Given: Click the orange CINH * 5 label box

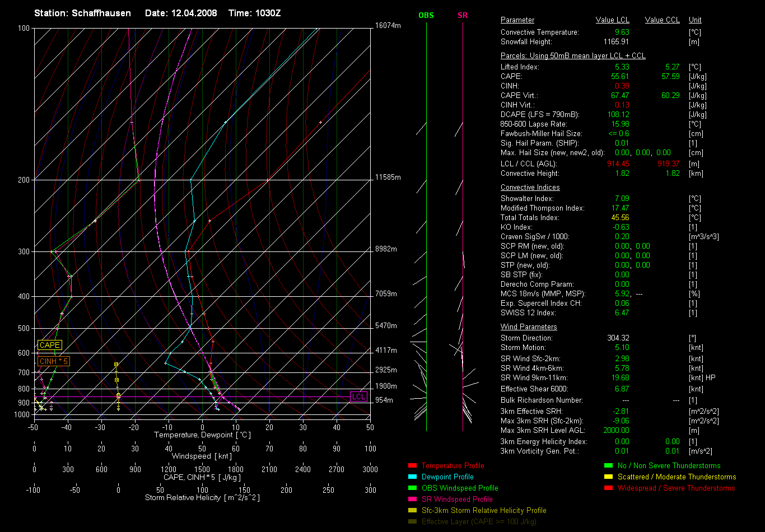Looking at the screenshot, I should click(54, 362).
